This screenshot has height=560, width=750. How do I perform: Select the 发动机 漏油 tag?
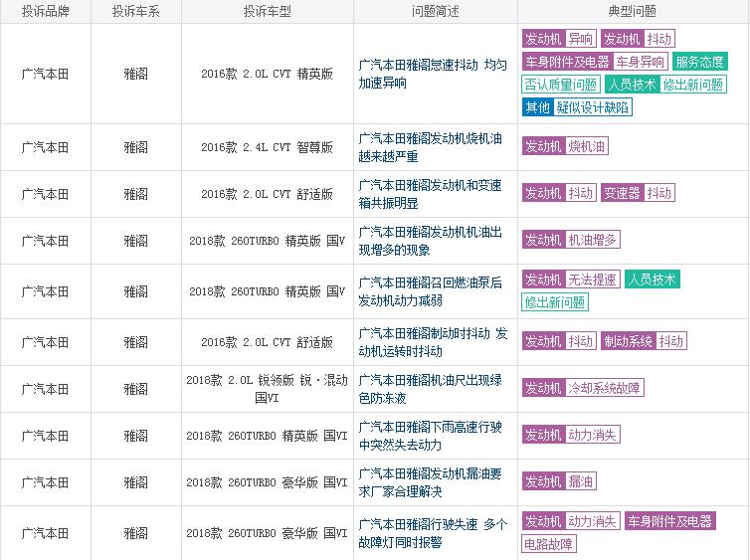pyautogui.click(x=559, y=481)
